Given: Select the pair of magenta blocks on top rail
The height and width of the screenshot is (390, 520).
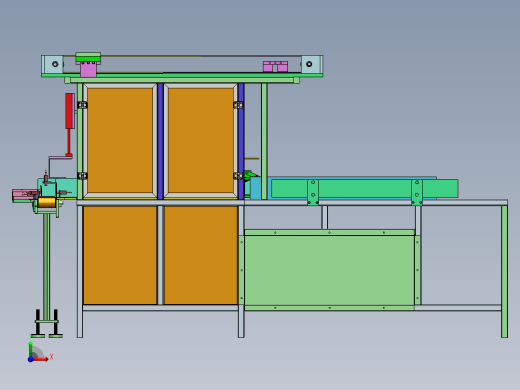Looking at the screenshot, I should pyautogui.click(x=275, y=66).
